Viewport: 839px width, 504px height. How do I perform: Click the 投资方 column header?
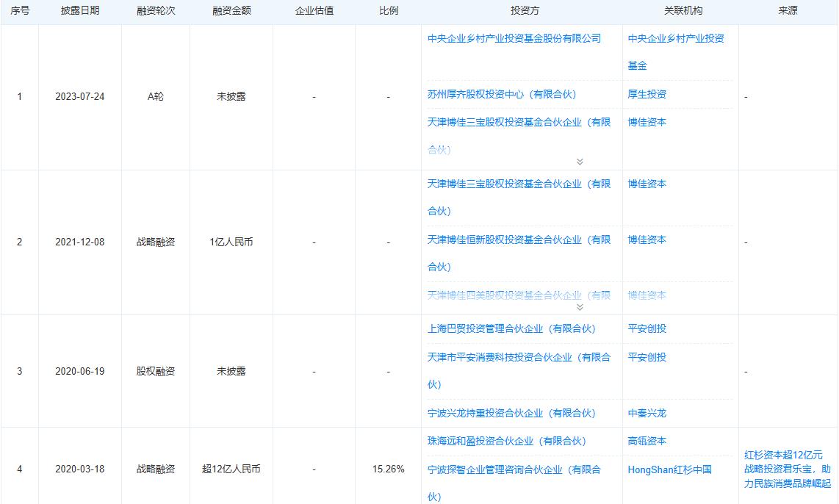pos(525,11)
